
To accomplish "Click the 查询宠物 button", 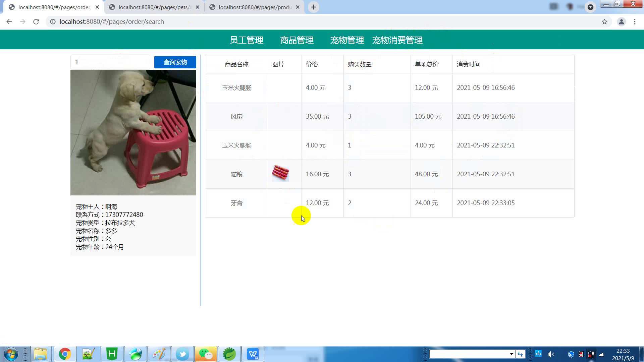I will (x=175, y=62).
